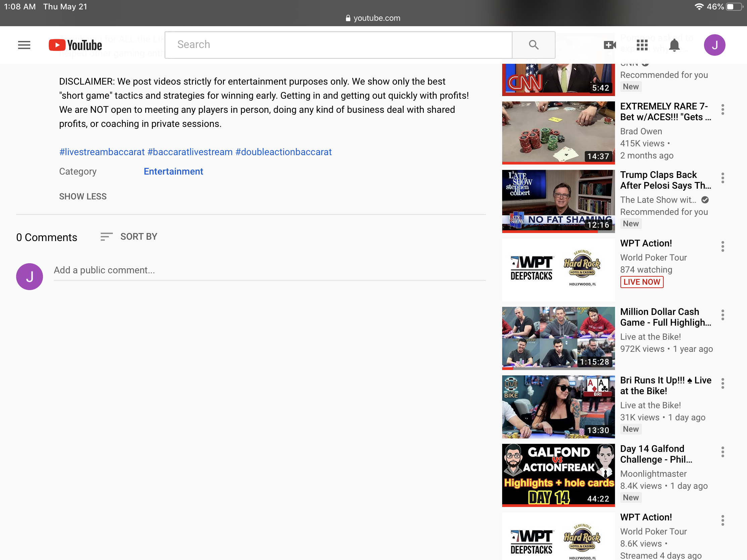Open title Day 14 Galfond Challenge
This screenshot has width=747, height=560.
pyautogui.click(x=656, y=454)
